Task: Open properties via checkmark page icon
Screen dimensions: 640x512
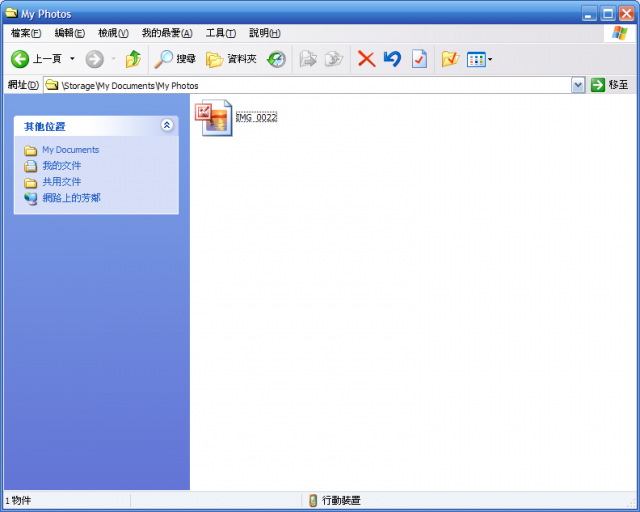Action: (x=419, y=59)
